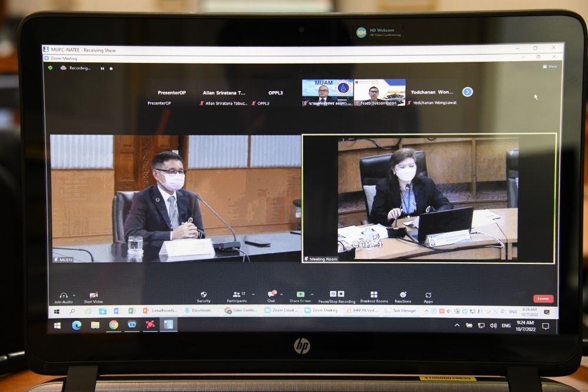The image size is (588, 392).
Task: Open the red app icon on the laptop taskbar
Action: [x=151, y=324]
